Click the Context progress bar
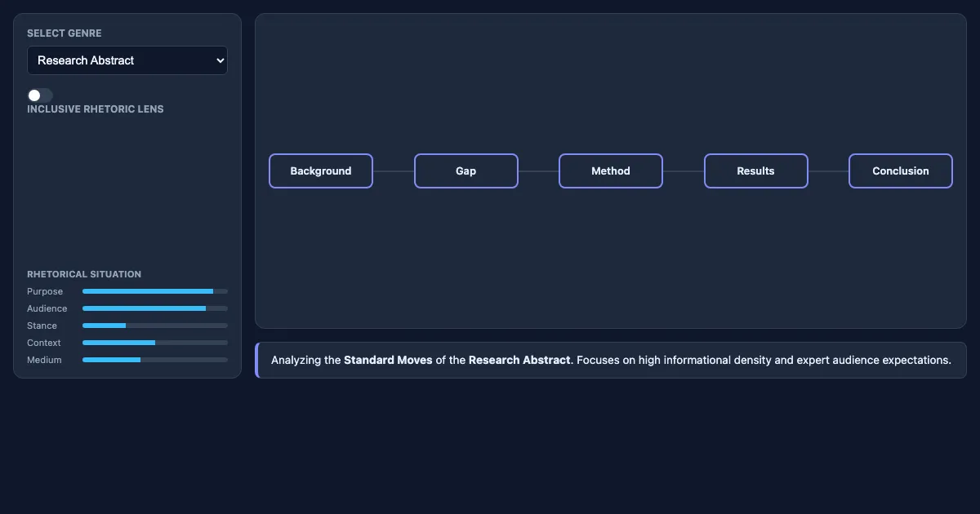980x514 pixels. [155, 343]
